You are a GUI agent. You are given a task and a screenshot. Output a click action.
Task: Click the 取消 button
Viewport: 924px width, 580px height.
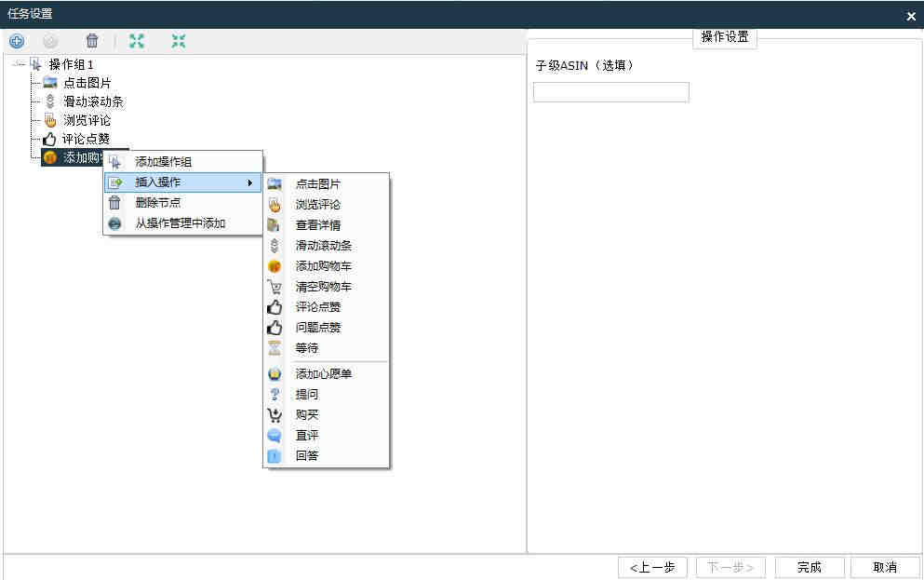point(885,567)
